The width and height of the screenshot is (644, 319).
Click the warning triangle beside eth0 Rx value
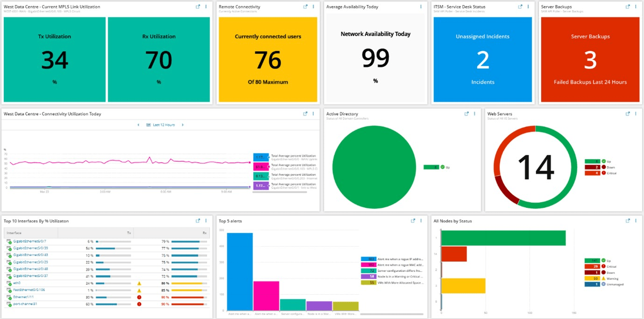pyautogui.click(x=138, y=283)
